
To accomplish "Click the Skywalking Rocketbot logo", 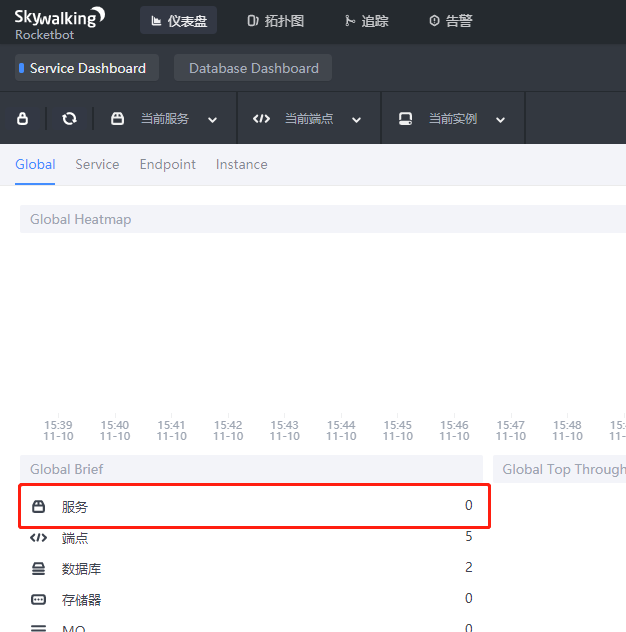I will pos(60,23).
